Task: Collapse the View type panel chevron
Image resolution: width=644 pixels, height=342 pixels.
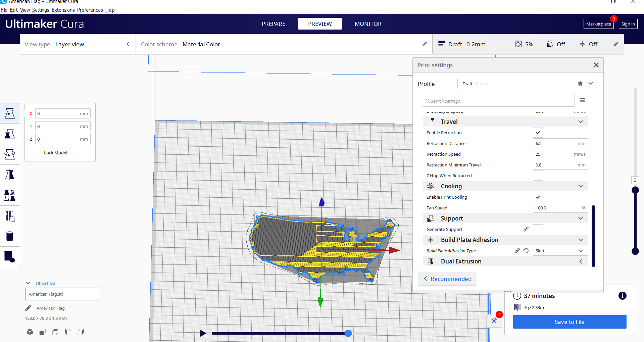Action: 128,44
